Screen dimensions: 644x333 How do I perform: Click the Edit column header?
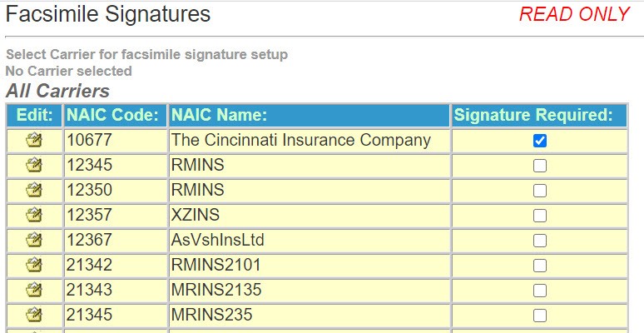(34, 116)
